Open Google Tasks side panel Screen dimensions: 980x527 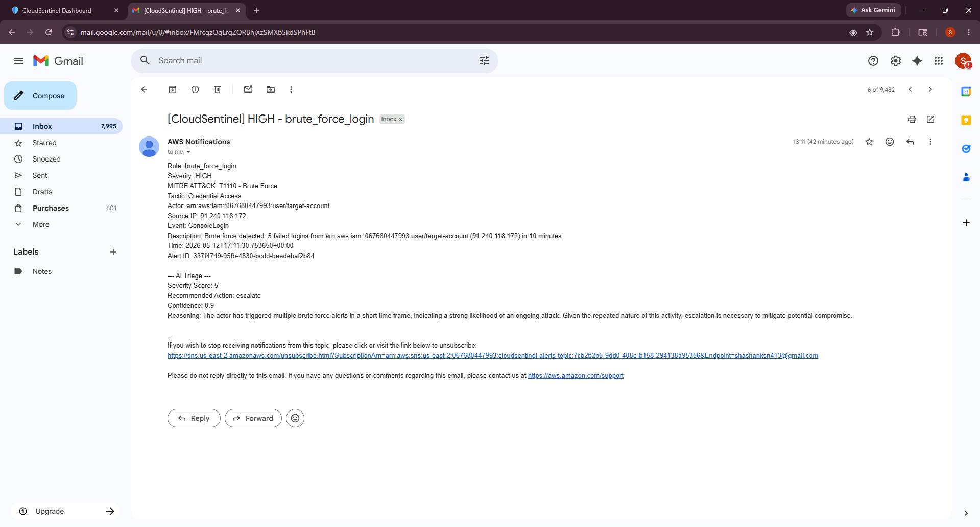966,149
